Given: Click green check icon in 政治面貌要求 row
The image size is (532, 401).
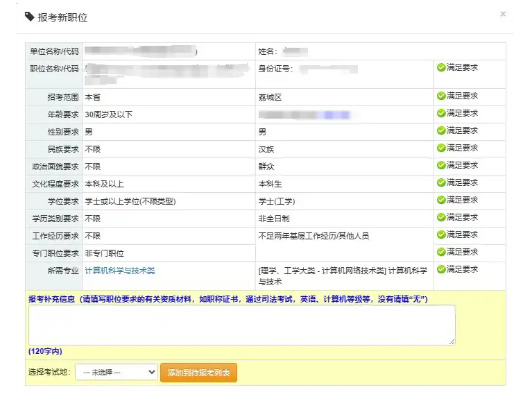Looking at the screenshot, I should (x=440, y=166).
